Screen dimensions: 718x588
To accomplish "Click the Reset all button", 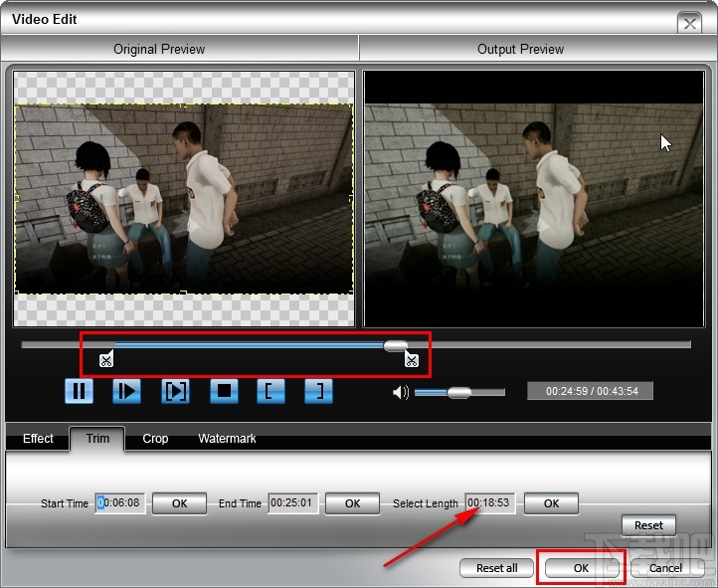I will (497, 568).
